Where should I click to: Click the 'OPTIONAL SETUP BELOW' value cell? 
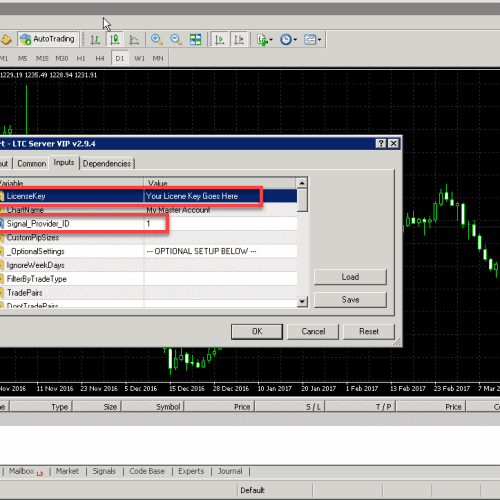tap(220, 251)
